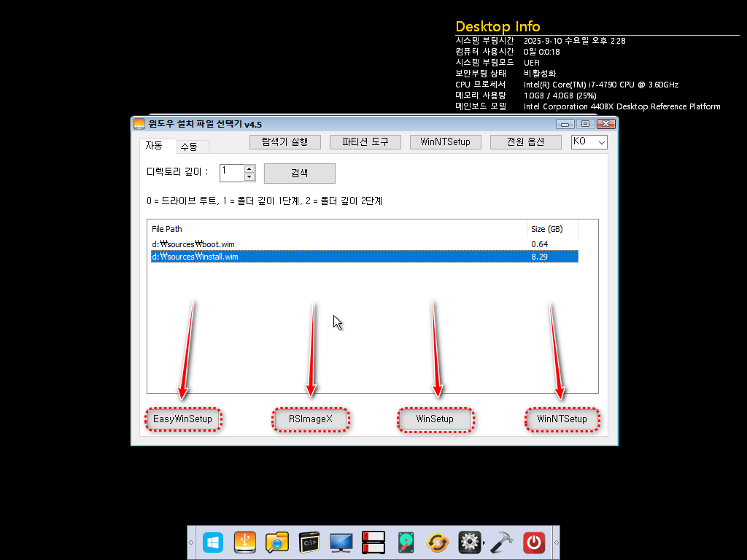
Task: Open the Windows start icon in dock
Action: pos(213,542)
